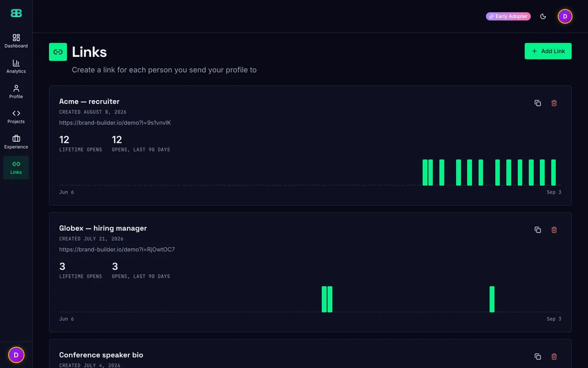Click Created August 8, 2026 text
This screenshot has height=368, width=588.
[93, 112]
